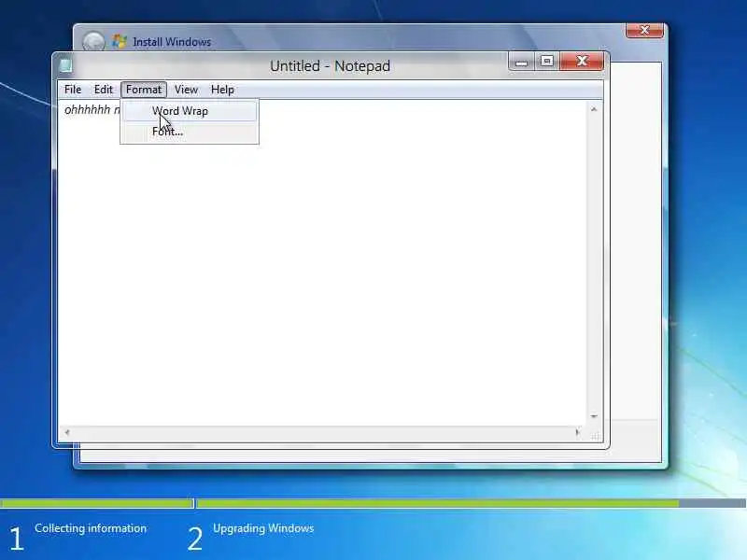Viewport: 747px width, 560px height.
Task: Click the horizontal scrollbar left arrow
Action: coord(67,432)
